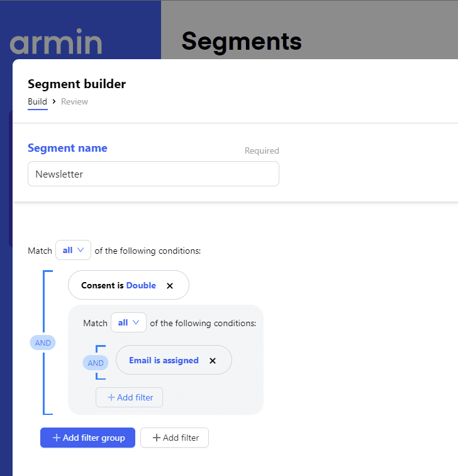Image resolution: width=458 pixels, height=476 pixels.
Task: Click the armin logo
Action: (x=56, y=42)
